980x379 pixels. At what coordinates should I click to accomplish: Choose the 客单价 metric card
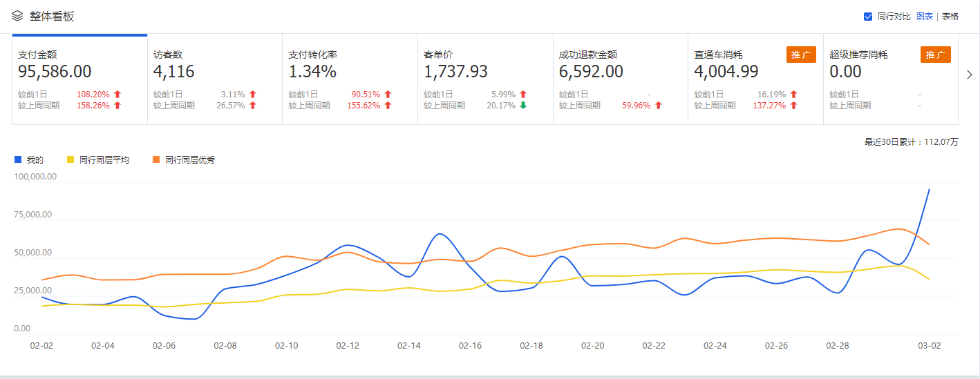485,79
